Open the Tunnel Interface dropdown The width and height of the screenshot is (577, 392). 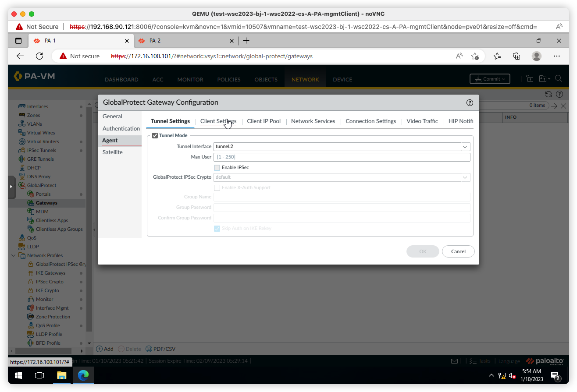coord(465,147)
